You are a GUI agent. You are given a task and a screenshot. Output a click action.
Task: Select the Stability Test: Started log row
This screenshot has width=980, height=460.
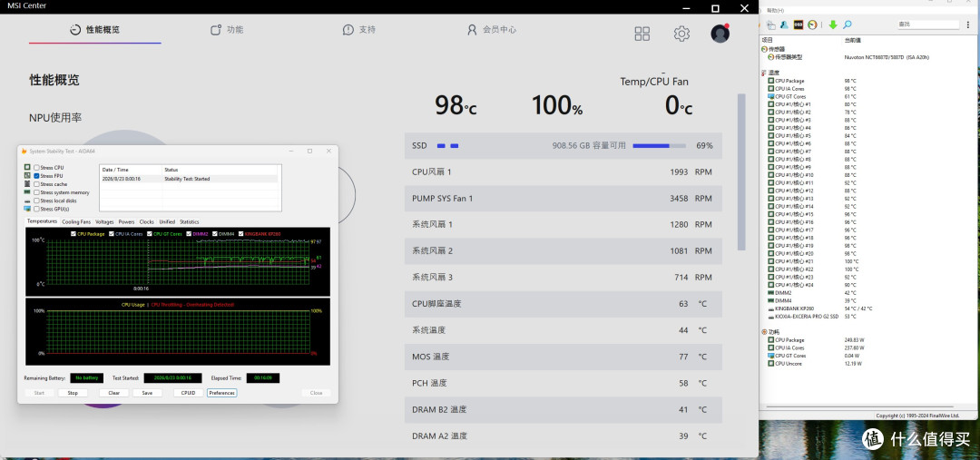190,179
